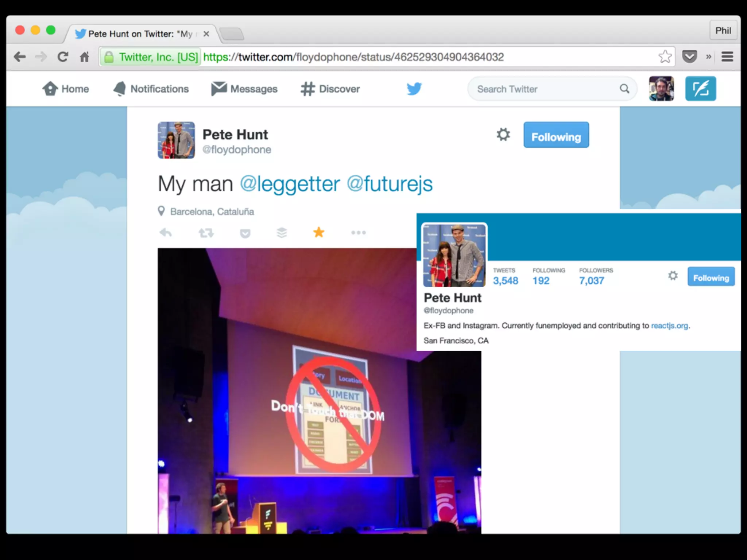Image resolution: width=747 pixels, height=560 pixels.
Task: Open the three-dots more options menu
Action: pos(358,233)
